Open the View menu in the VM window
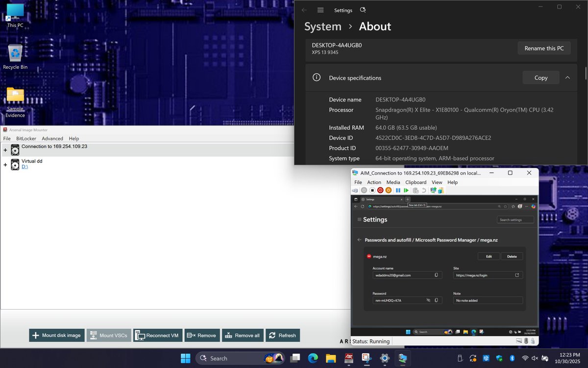Image resolution: width=588 pixels, height=368 pixels. point(437,182)
